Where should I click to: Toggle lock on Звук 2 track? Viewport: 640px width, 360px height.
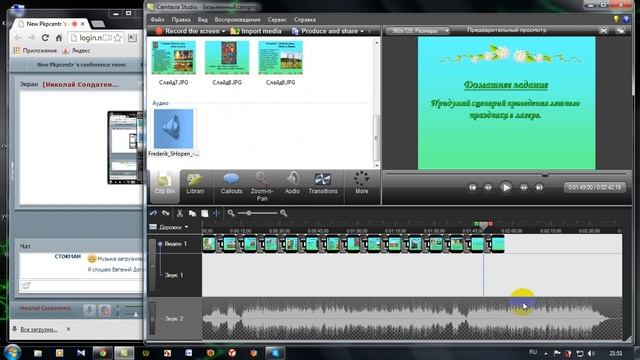pyautogui.click(x=152, y=318)
